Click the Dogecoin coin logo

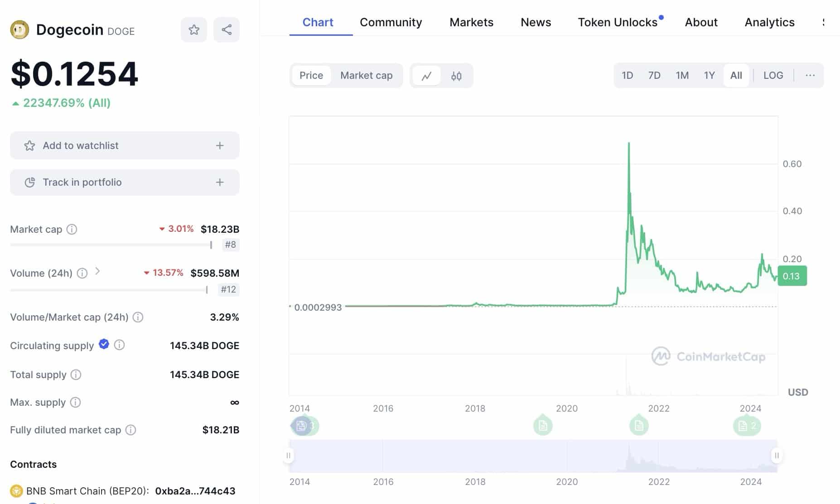click(19, 30)
